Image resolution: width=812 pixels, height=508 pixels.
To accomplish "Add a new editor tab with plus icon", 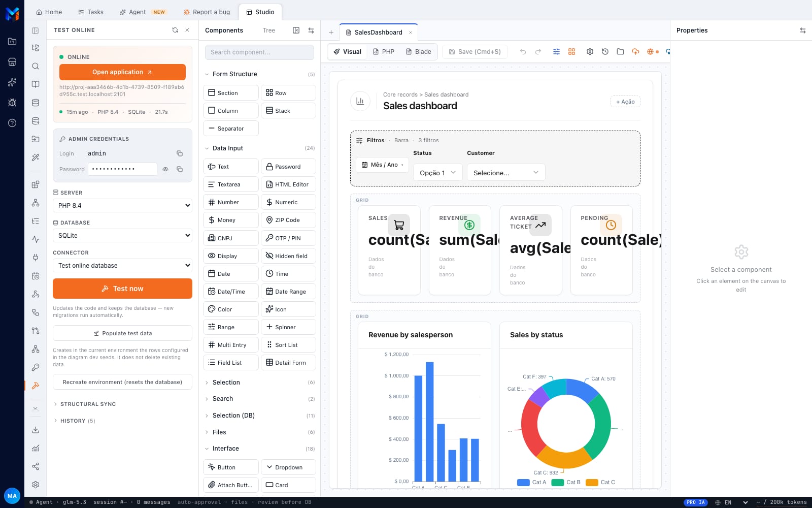I will (331, 32).
